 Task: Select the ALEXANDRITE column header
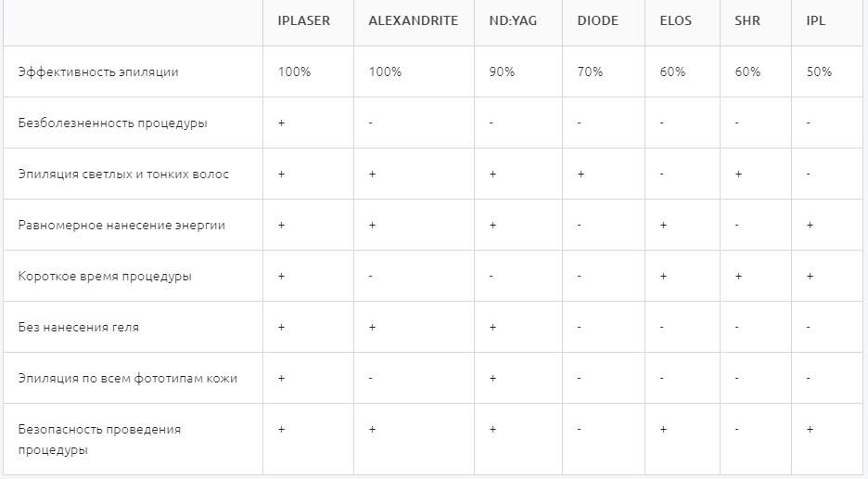413,21
